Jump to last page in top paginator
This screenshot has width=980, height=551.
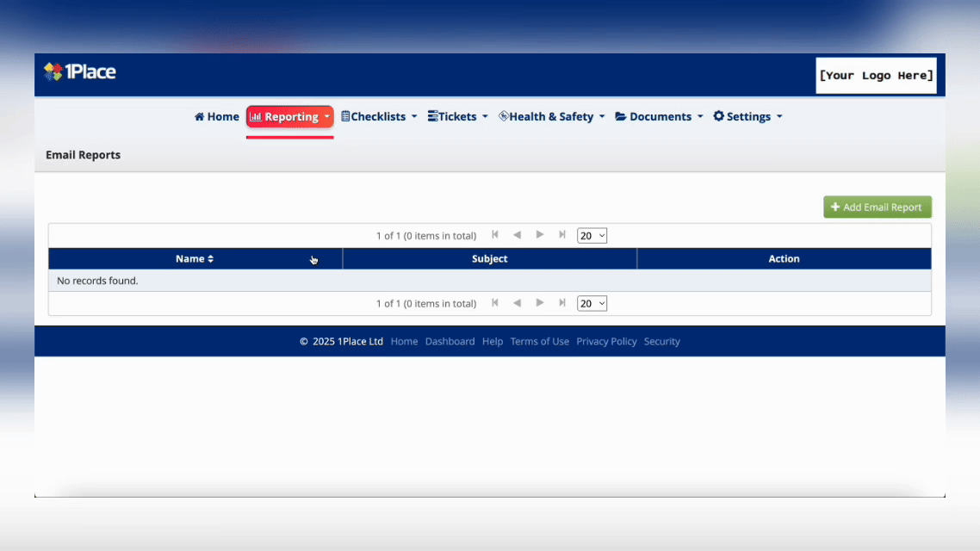tap(562, 235)
